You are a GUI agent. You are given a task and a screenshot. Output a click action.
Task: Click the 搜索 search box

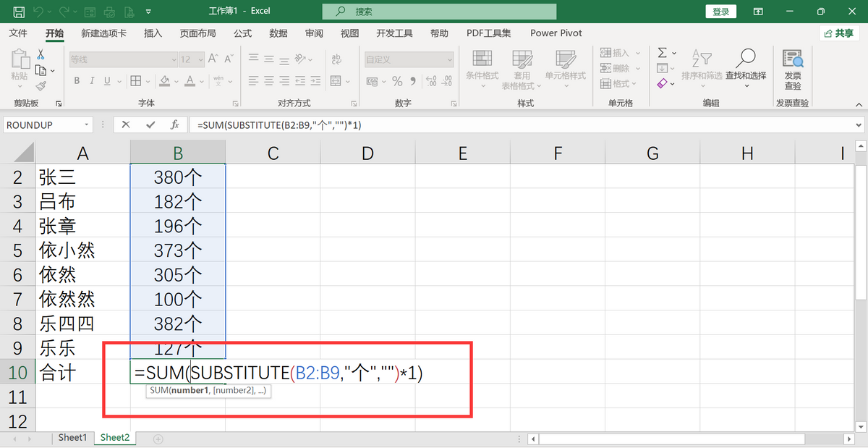pos(440,12)
